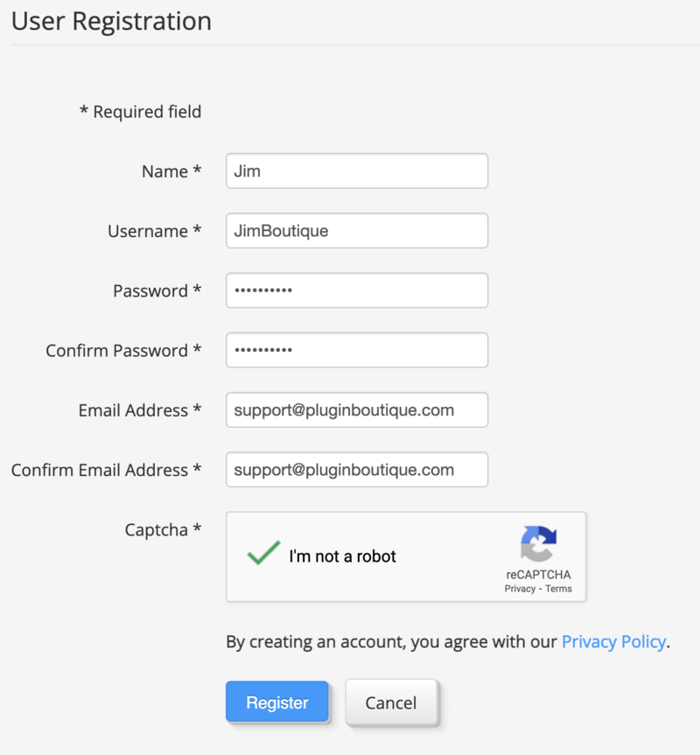Click the Email Address input field
Screen dimensions: 700x755
(356, 409)
